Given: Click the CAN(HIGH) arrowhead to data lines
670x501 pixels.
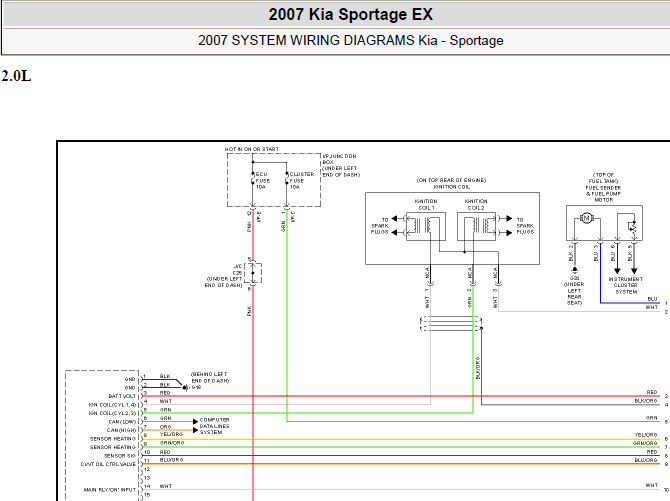Looking at the screenshot, I should 195,430.
